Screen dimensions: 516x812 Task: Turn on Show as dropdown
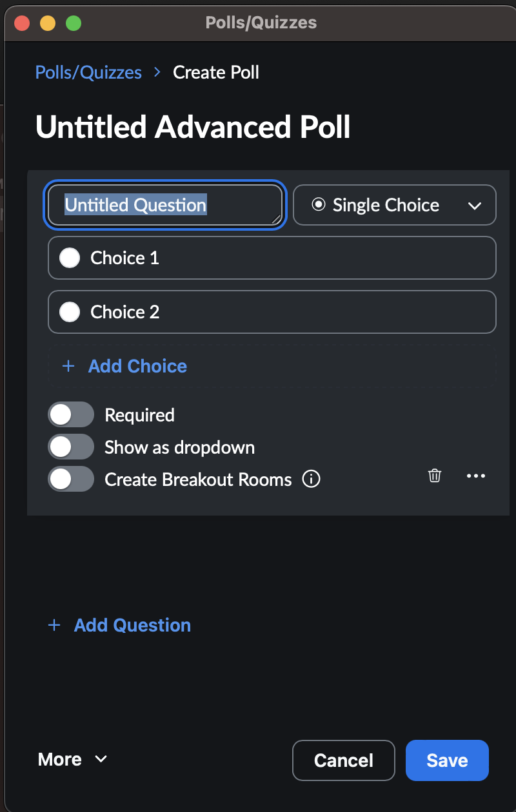[x=71, y=447]
